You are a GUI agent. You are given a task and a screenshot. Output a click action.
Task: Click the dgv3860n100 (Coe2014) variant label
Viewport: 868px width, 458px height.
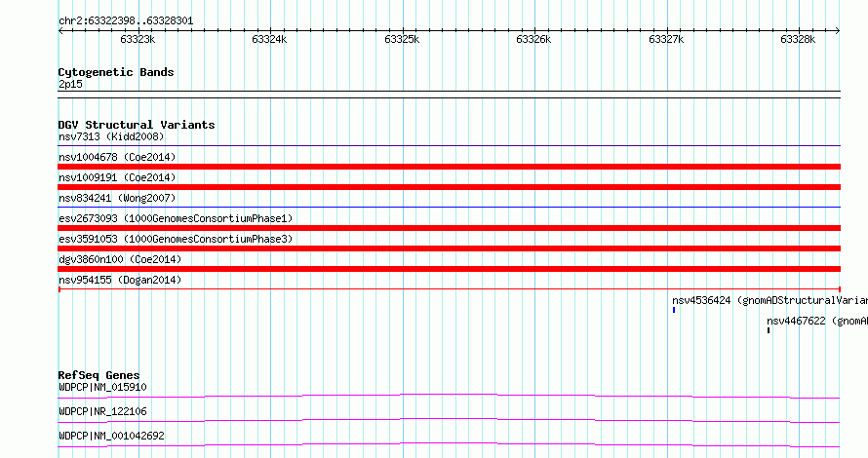(120, 259)
